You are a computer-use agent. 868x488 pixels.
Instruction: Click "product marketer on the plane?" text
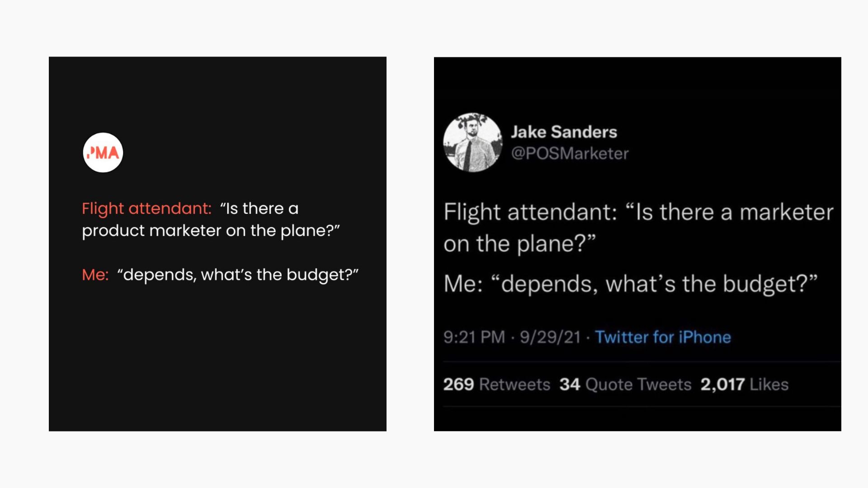[x=211, y=230]
